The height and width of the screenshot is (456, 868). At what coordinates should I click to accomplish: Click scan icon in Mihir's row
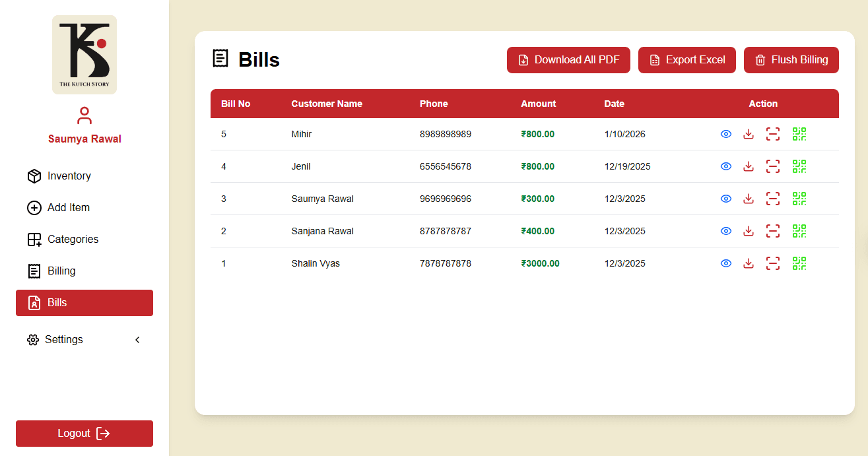(773, 134)
